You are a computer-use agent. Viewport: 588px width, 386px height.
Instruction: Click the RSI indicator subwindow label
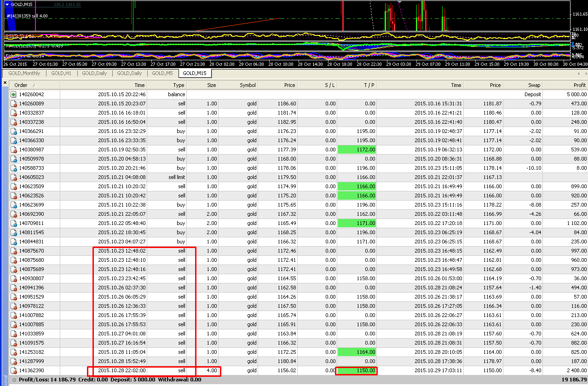tap(21, 36)
